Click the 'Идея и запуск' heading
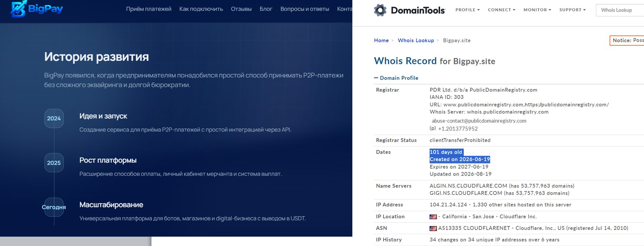Screen dimensions: 644x246 point(103,116)
